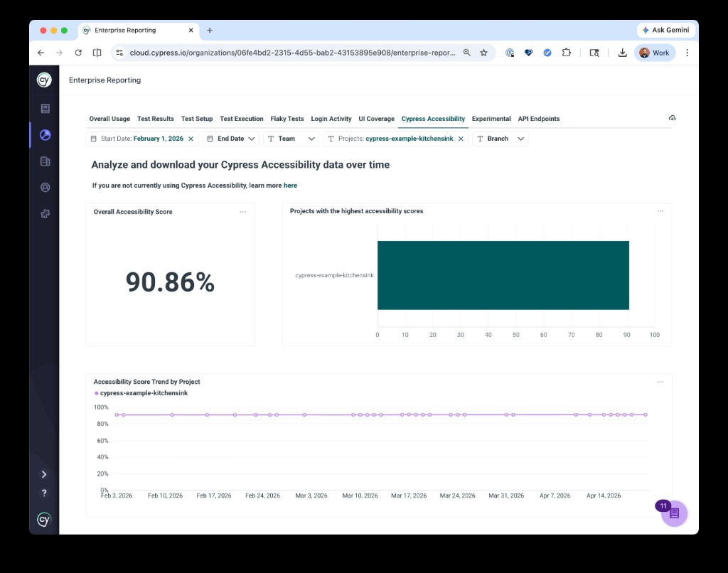Screen dimensions: 728x573
Task: Click the Cypress logo at the sidebar bottom
Action: click(44, 519)
